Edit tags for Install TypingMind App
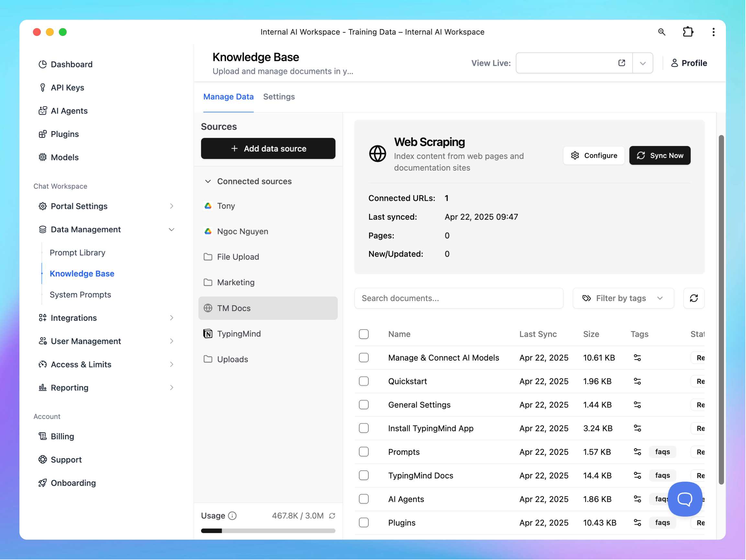The width and height of the screenshot is (746, 560). coord(637,429)
